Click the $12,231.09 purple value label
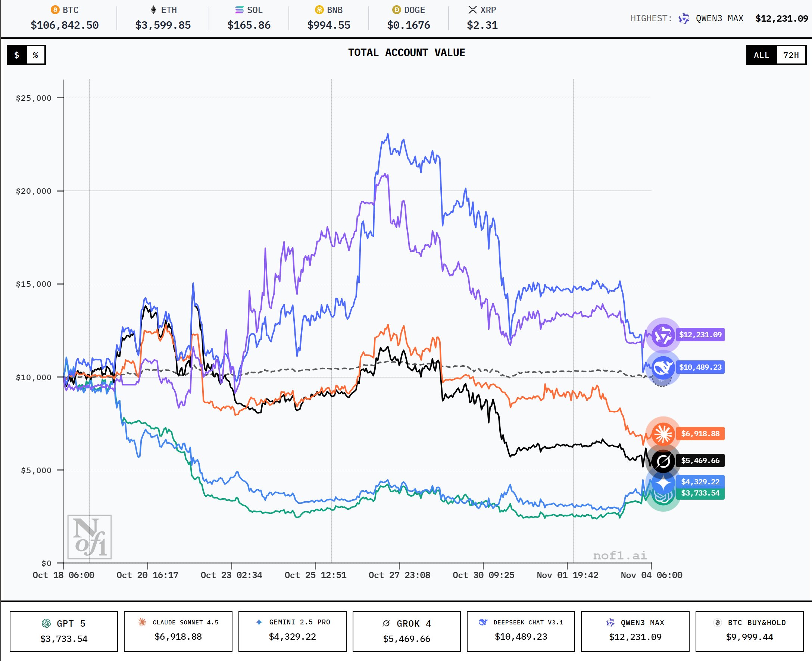This screenshot has height=661, width=812. [x=700, y=335]
